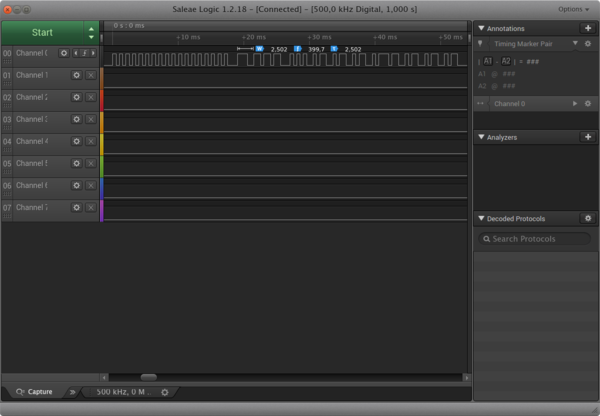The width and height of the screenshot is (600, 416).
Task: Open capture sample rate settings gear
Action: coord(165,392)
